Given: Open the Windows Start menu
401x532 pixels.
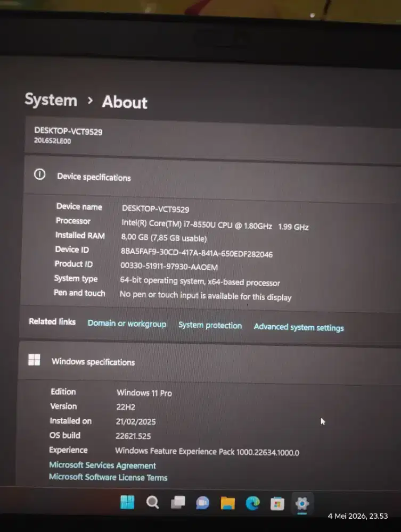Looking at the screenshot, I should [x=127, y=502].
